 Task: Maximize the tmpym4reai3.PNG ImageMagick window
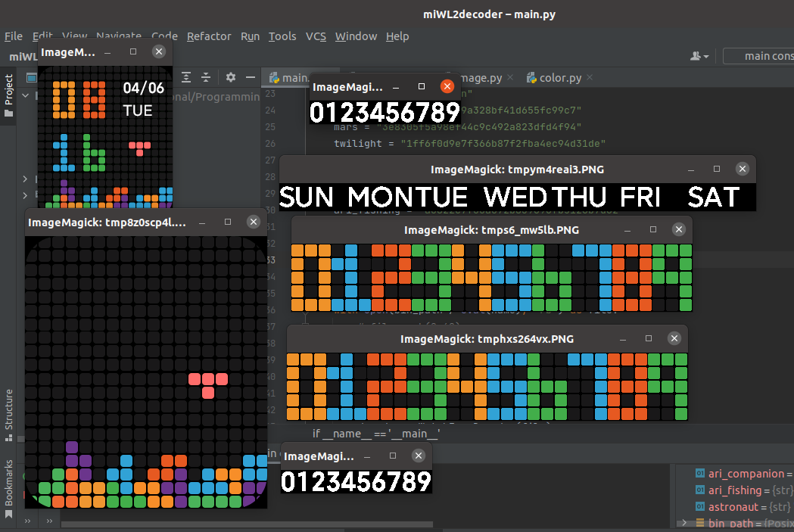click(x=717, y=169)
